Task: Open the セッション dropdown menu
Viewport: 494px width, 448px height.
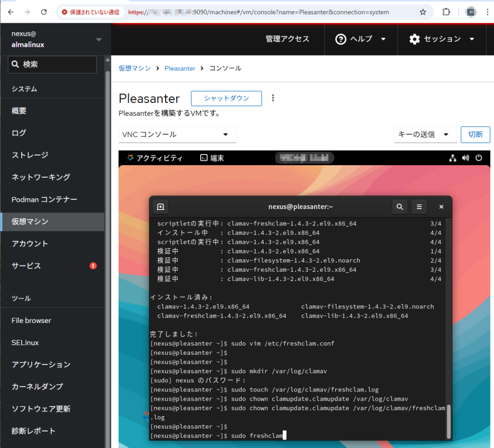Action: [442, 39]
